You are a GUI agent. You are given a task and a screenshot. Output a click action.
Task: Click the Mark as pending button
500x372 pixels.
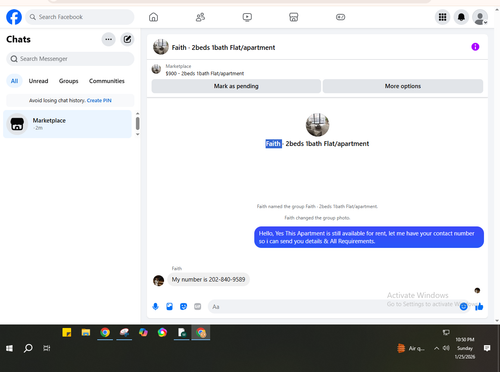click(236, 86)
